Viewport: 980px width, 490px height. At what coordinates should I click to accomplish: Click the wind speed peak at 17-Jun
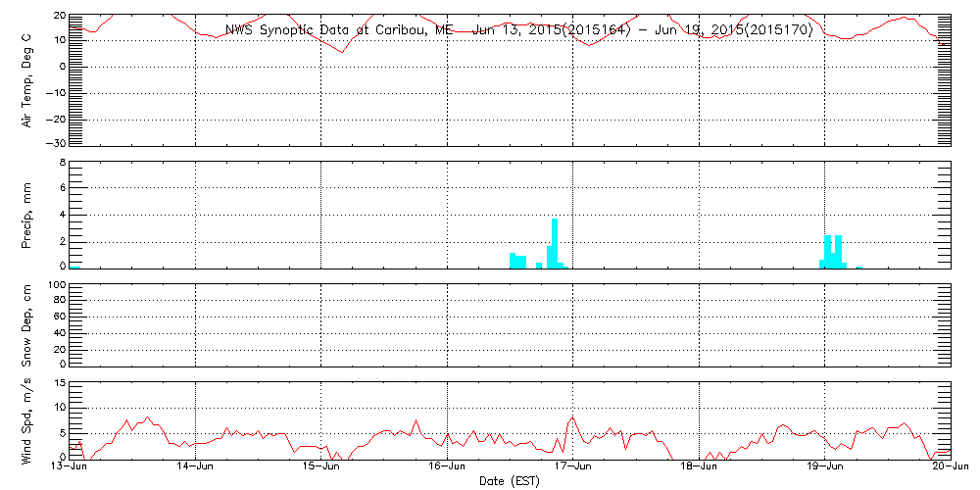tap(571, 419)
